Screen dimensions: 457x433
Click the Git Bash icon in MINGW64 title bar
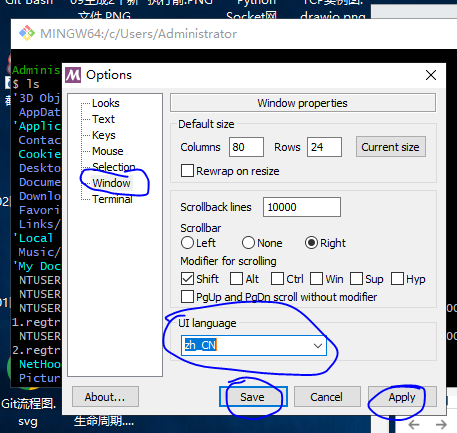(27, 33)
